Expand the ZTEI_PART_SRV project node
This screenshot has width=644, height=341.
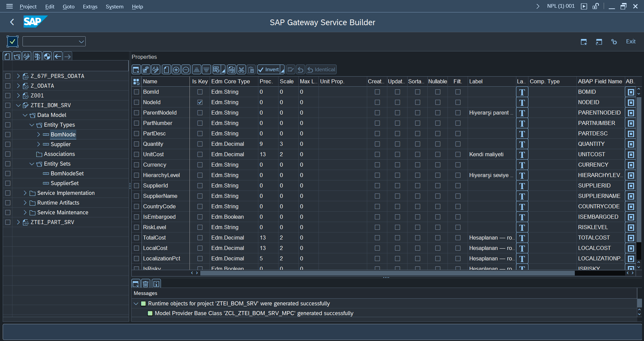point(18,222)
